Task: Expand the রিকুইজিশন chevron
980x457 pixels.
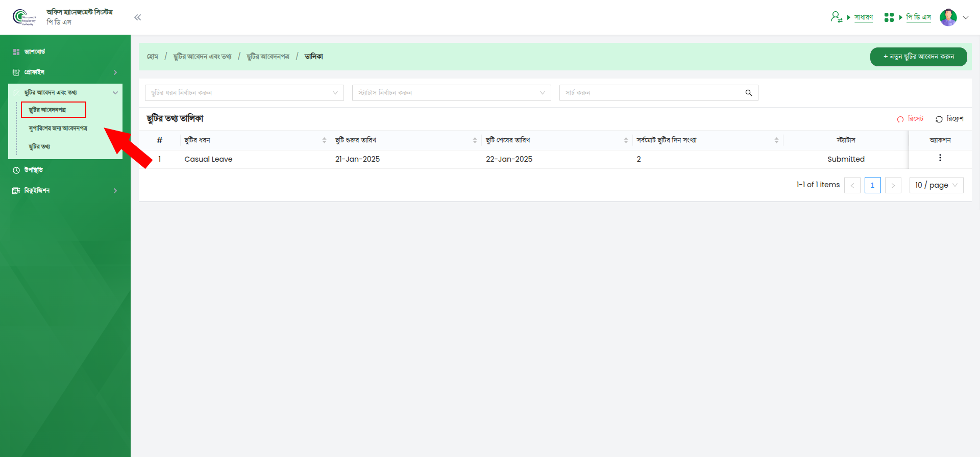Action: [115, 191]
